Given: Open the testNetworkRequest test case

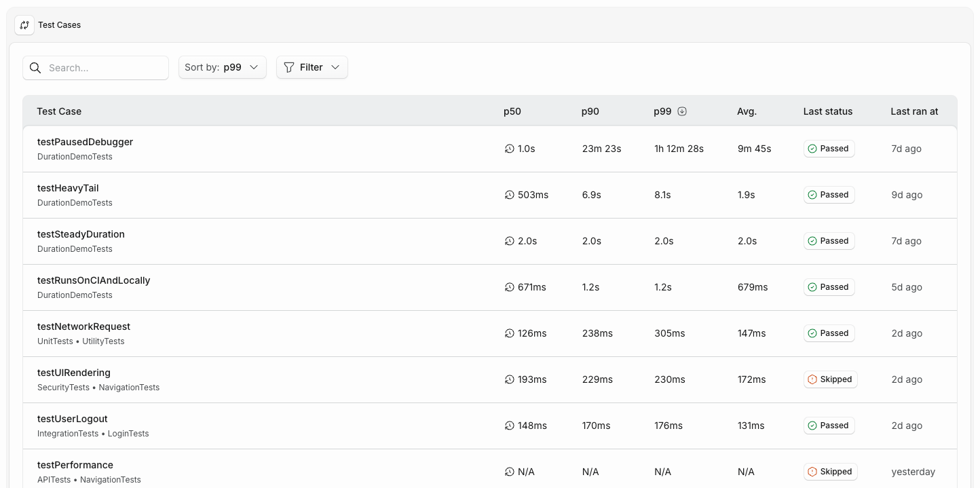Looking at the screenshot, I should pyautogui.click(x=83, y=326).
